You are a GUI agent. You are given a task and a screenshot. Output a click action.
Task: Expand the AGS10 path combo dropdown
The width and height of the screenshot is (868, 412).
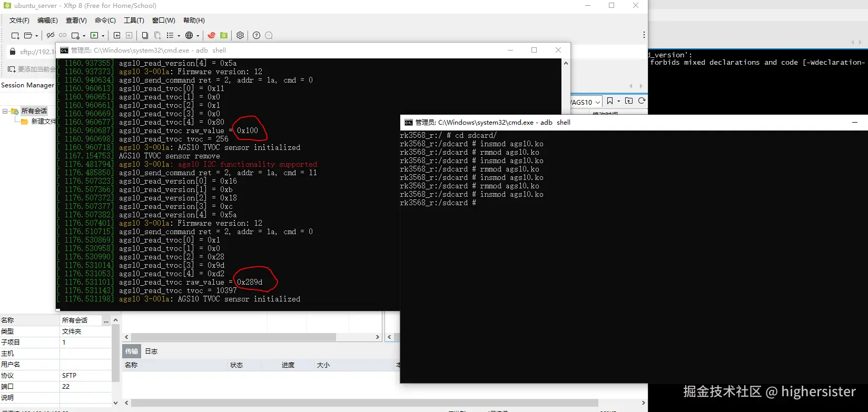tap(598, 102)
